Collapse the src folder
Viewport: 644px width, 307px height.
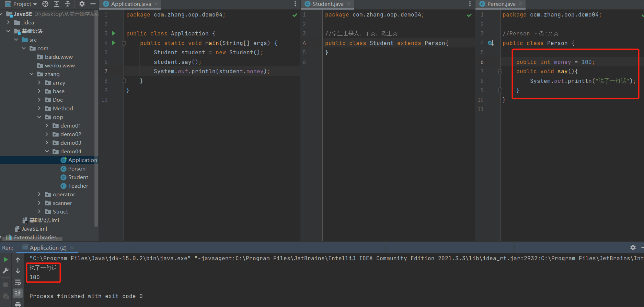pyautogui.click(x=16, y=40)
